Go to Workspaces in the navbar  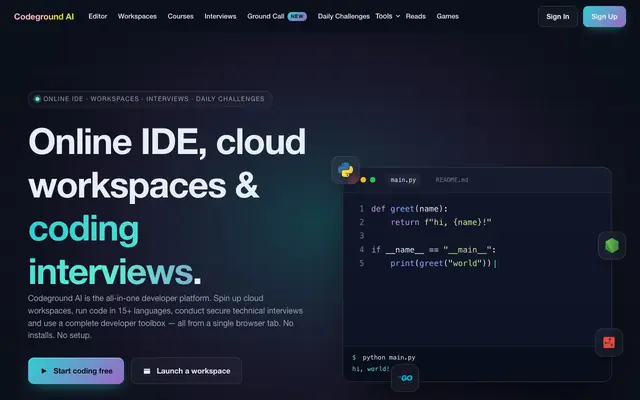[137, 16]
